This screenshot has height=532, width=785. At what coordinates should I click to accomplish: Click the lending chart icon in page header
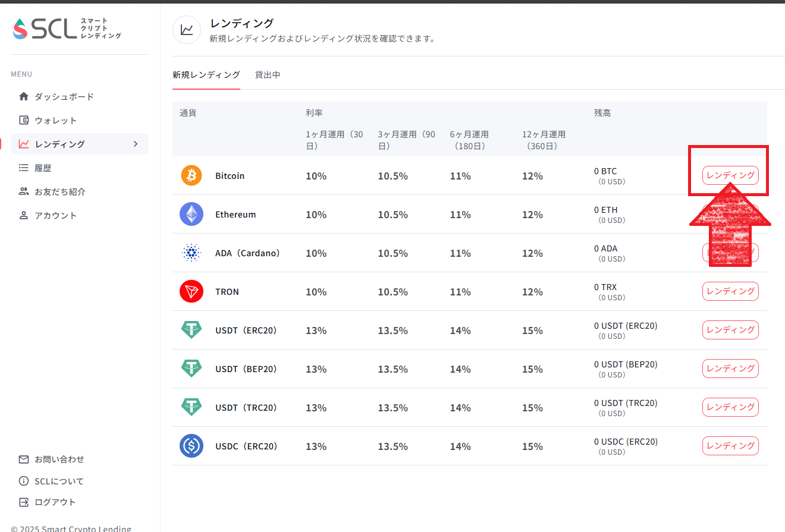pyautogui.click(x=187, y=30)
